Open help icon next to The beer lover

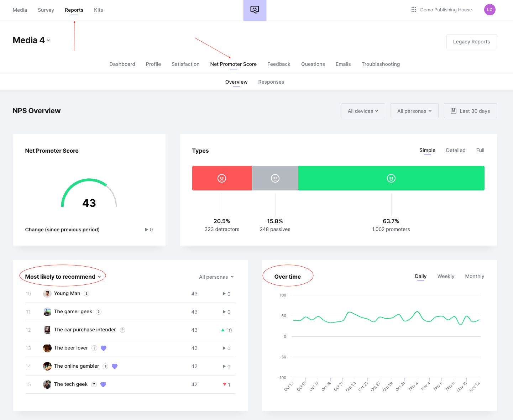pyautogui.click(x=94, y=348)
